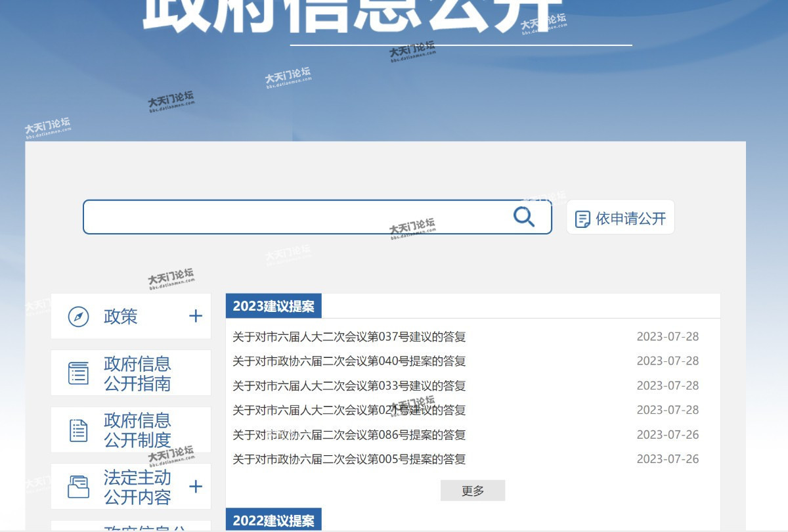Open the 政府信息公开制度 menu item

point(137,430)
